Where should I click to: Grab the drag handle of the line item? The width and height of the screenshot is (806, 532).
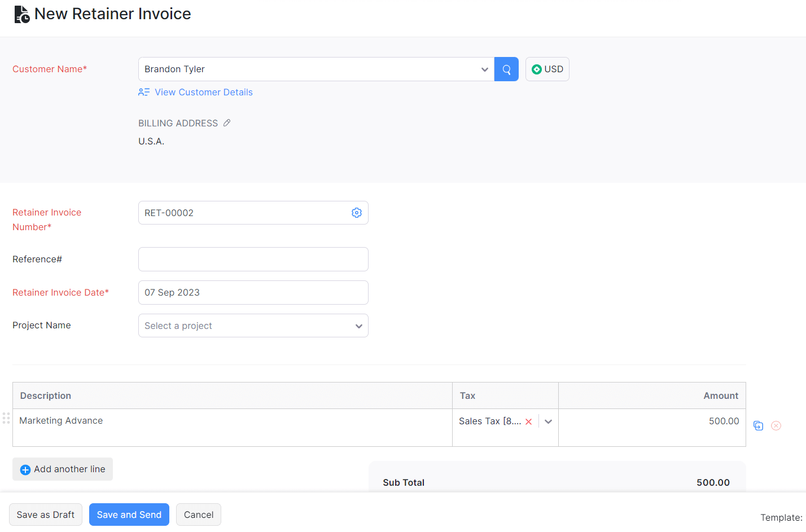tap(6, 418)
